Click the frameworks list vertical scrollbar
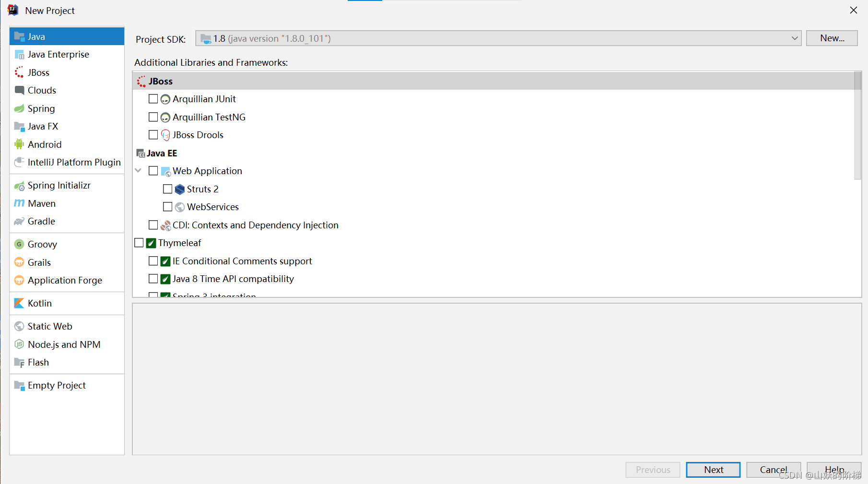This screenshot has width=868, height=484. (x=857, y=126)
